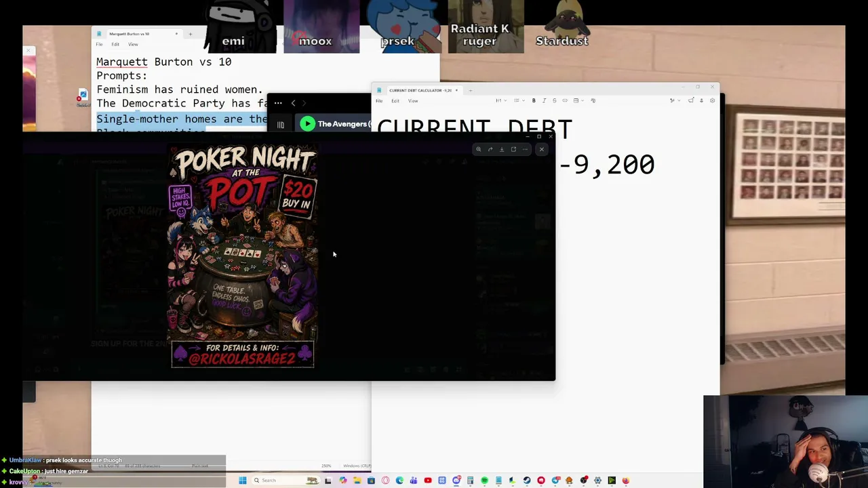This screenshot has height=488, width=868.
Task: Open more options in image viewer
Action: click(x=525, y=149)
